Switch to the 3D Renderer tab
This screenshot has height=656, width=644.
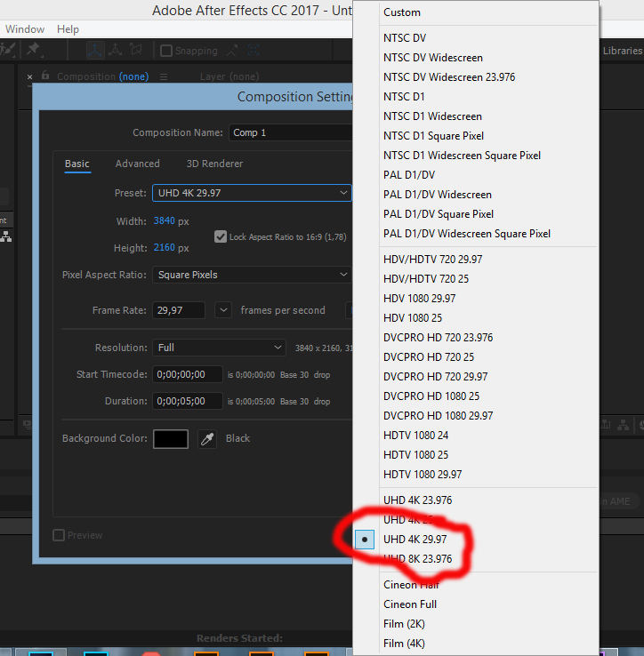[x=214, y=164]
